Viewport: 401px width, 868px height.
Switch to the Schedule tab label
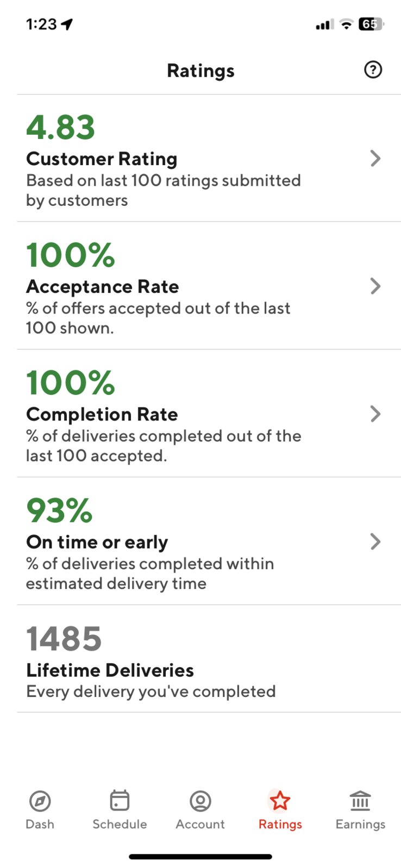(120, 824)
